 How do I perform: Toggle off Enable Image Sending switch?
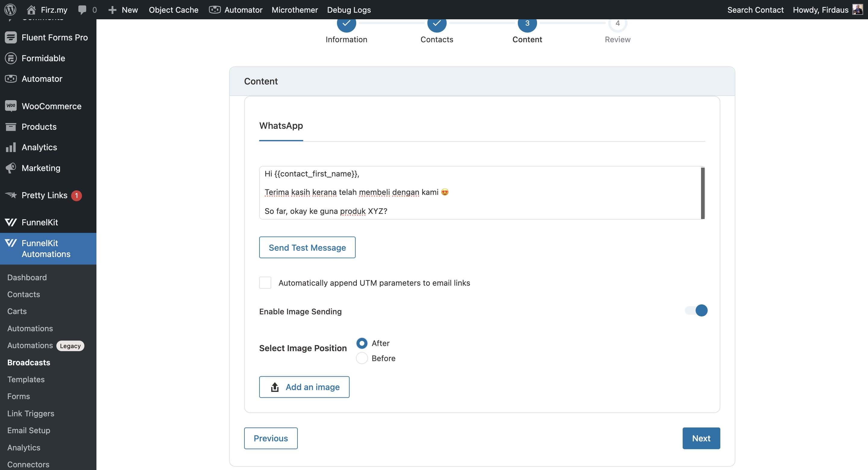(x=696, y=310)
